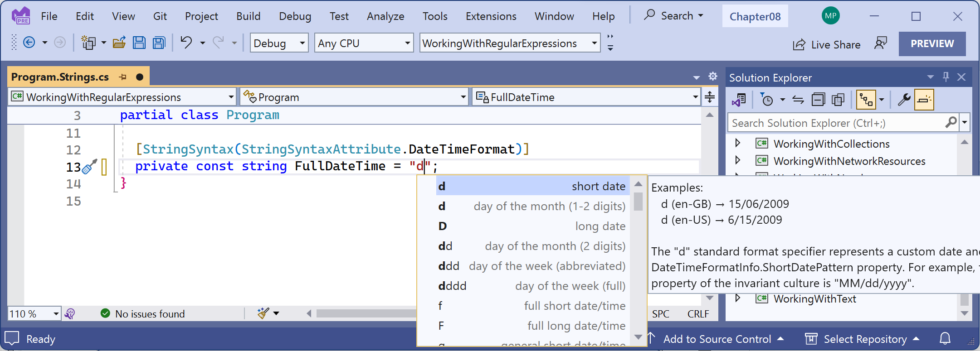Click the magnifier search icon in Solution Explorer
The image size is (980, 351).
951,122
